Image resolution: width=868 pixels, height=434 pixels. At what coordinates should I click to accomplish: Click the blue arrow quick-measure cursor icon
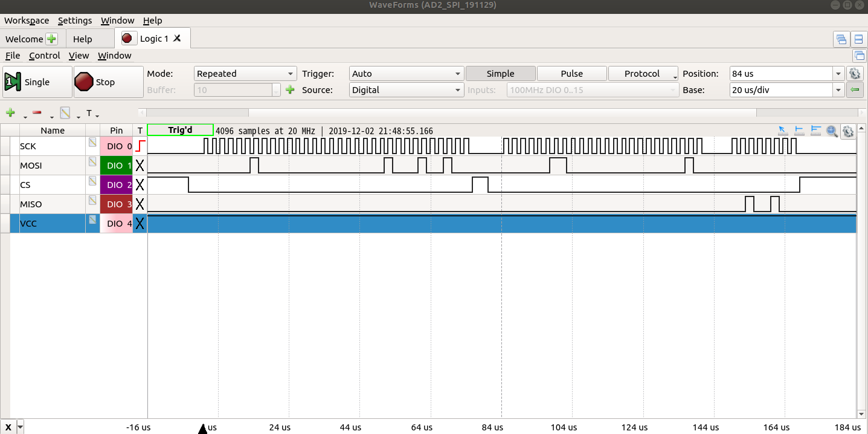782,131
